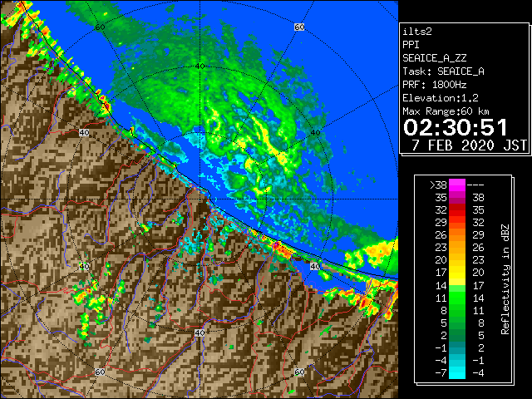The image size is (532, 399).
Task: Click the SEAICE_A_ZZ product name
Action: click(x=435, y=58)
